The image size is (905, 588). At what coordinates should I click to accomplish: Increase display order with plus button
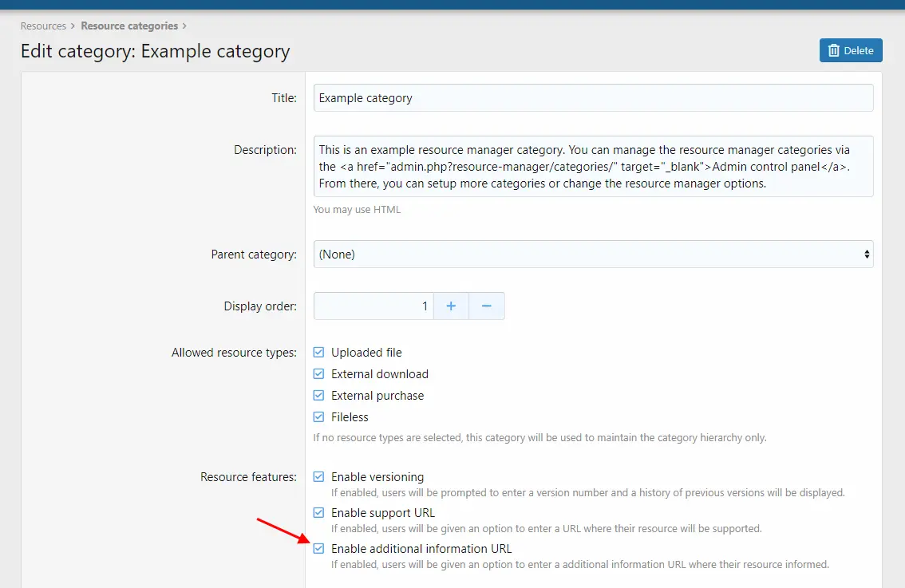click(x=452, y=306)
